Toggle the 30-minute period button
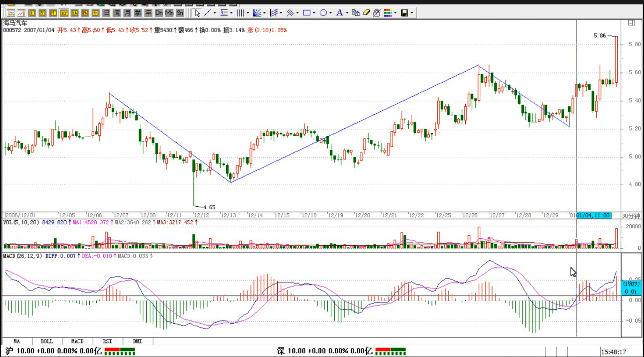644x357 pixels. [64, 13]
